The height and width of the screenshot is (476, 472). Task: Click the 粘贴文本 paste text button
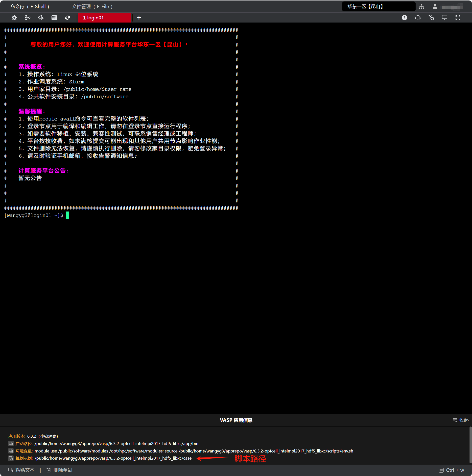[22, 470]
